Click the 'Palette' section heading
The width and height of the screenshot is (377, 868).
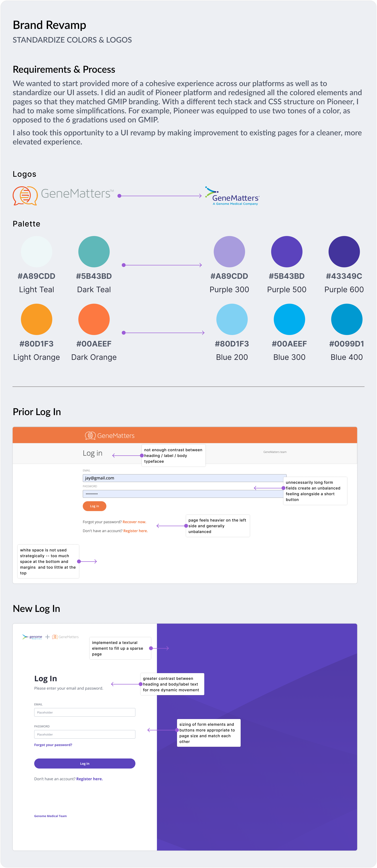click(x=26, y=224)
